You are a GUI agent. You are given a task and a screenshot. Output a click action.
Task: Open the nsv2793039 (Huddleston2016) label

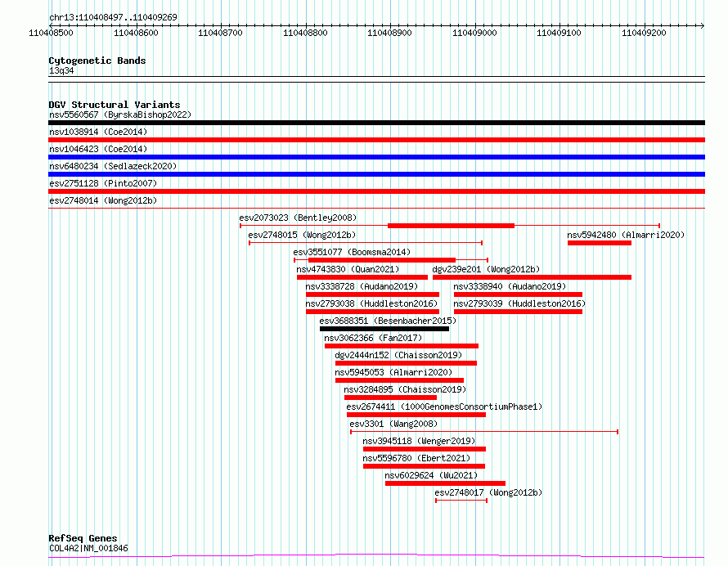[519, 303]
